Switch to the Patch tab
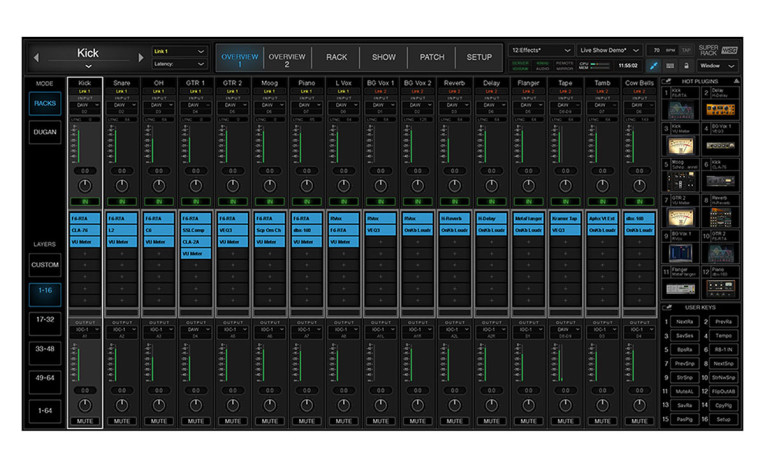The height and width of the screenshot is (456, 765). tap(432, 58)
